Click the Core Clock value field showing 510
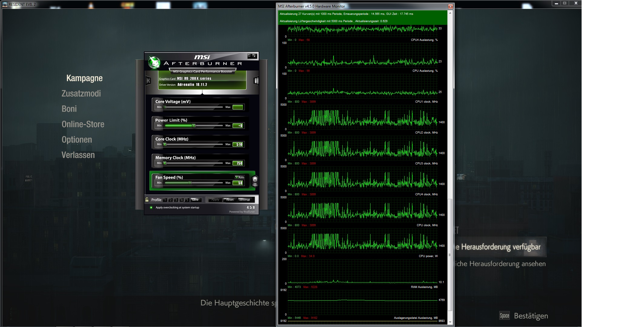The height and width of the screenshot is (327, 644). [238, 144]
